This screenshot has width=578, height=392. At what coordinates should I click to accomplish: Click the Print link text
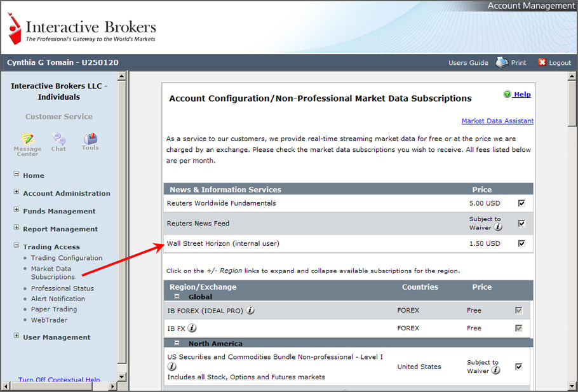click(x=519, y=63)
